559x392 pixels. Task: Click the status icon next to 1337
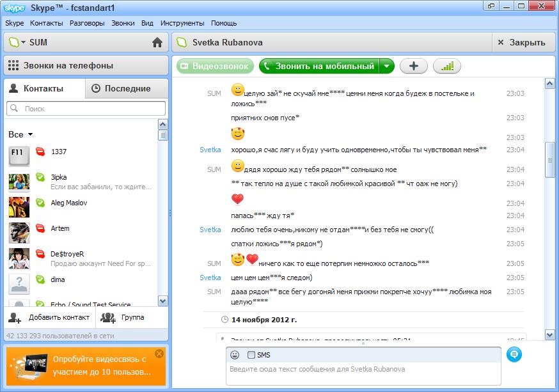[40, 152]
